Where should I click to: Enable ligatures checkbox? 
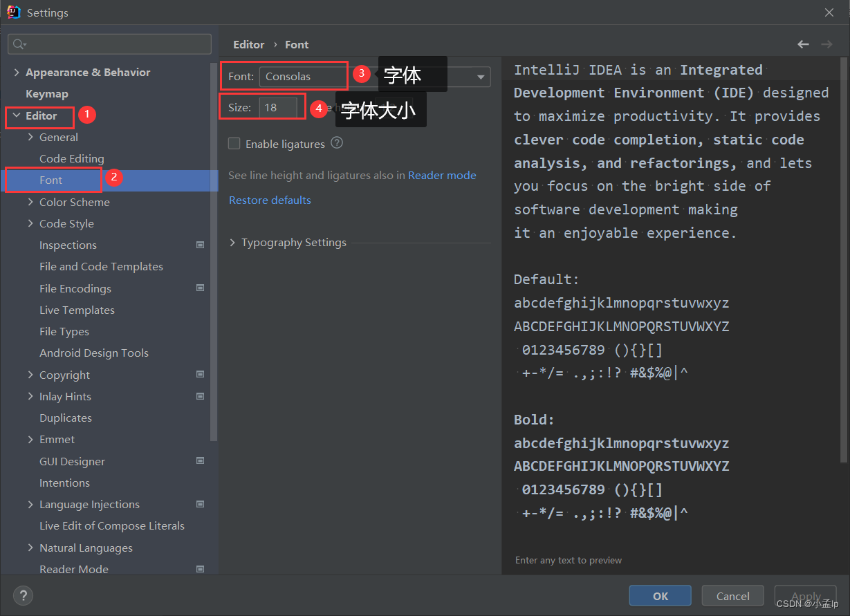click(x=234, y=144)
